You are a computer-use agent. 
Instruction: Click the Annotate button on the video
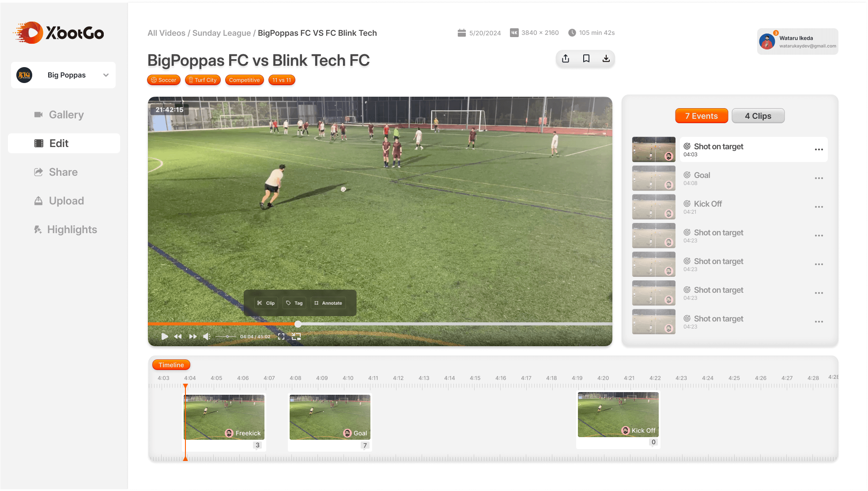[328, 303]
